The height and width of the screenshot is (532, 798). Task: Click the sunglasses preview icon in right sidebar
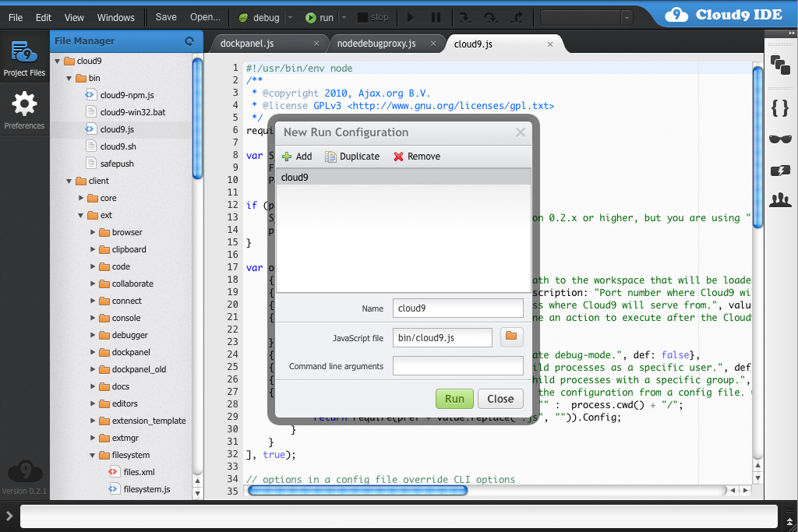coord(780,139)
